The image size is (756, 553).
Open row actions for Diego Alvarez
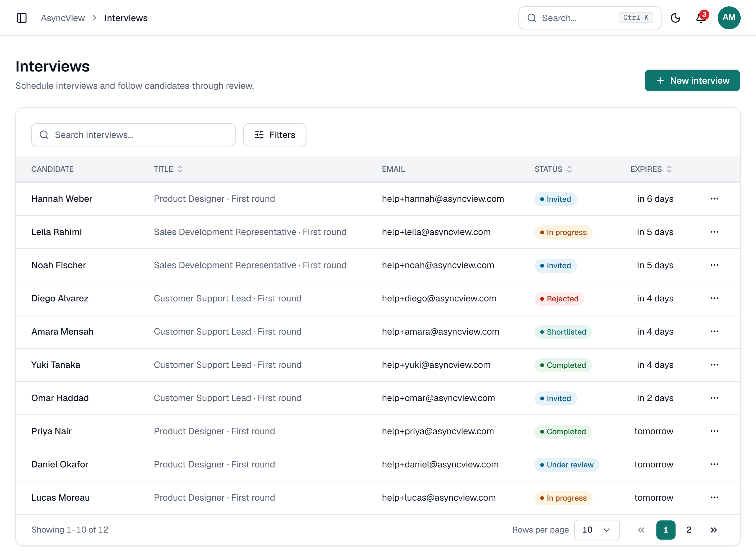(x=714, y=298)
